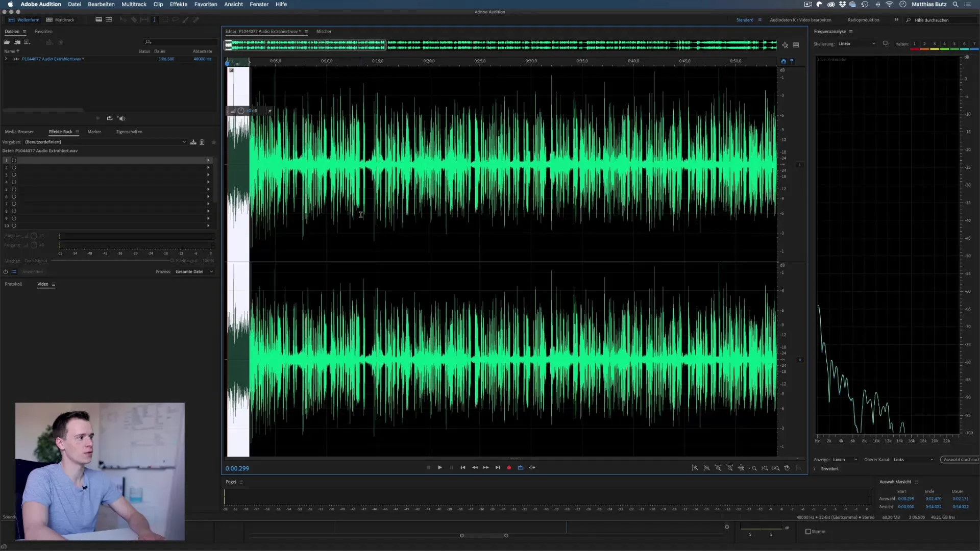Open effect menu arrow for slot 1
This screenshot has height=551, width=980.
point(208,160)
